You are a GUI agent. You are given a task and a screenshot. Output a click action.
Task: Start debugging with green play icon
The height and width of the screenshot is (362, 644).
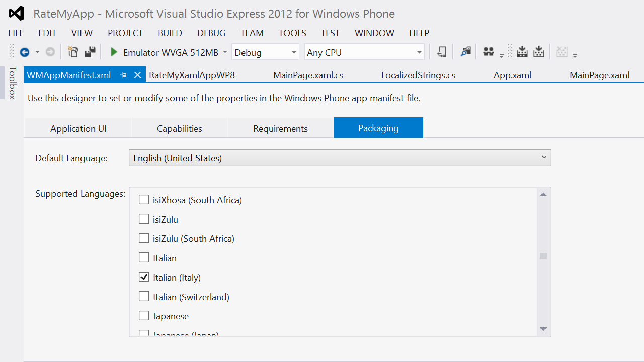tap(114, 52)
